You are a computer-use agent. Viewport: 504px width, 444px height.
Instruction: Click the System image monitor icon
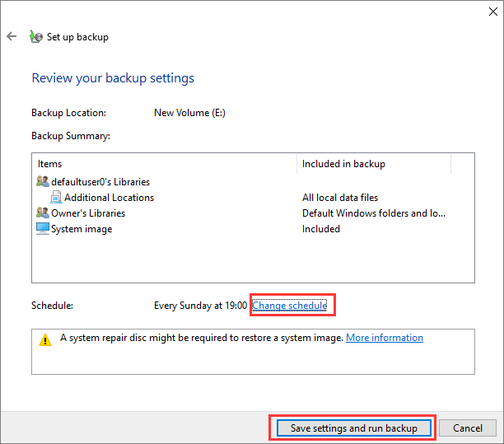click(x=43, y=229)
